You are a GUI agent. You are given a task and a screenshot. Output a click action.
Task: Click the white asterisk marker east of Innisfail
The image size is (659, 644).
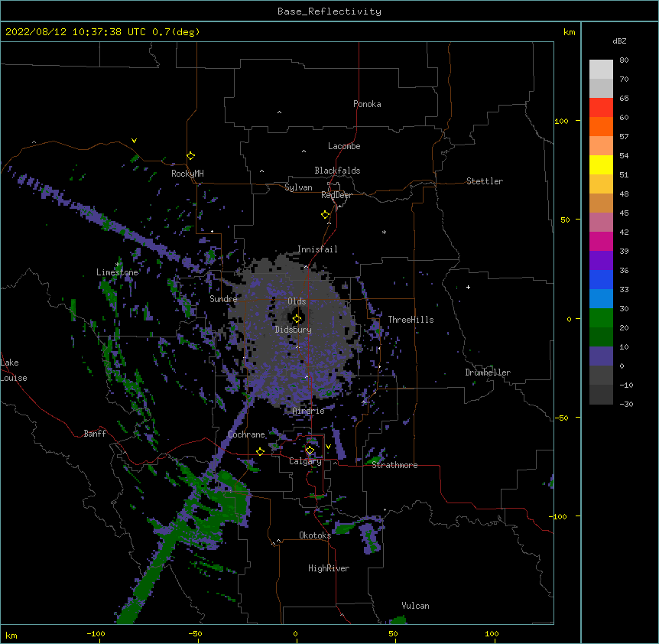pos(384,232)
